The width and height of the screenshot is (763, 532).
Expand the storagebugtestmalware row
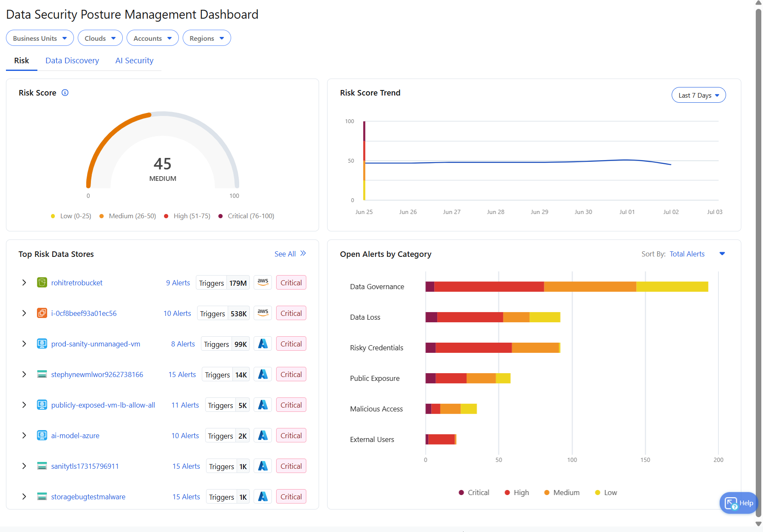click(x=24, y=497)
